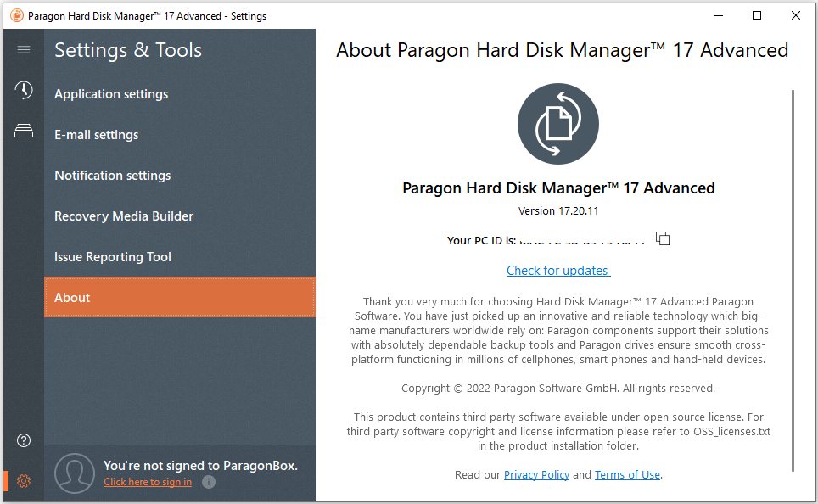This screenshot has height=504, width=818.
Task: Open Application settings
Action: pos(111,94)
